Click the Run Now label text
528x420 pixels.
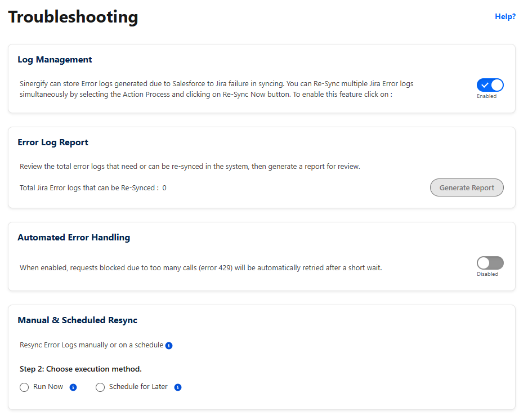point(48,387)
